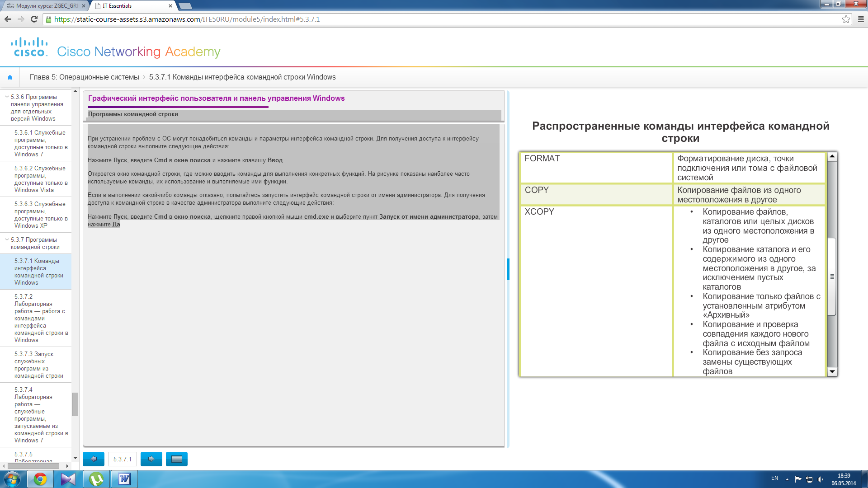Go to the next page with the right arrow button

(x=151, y=459)
